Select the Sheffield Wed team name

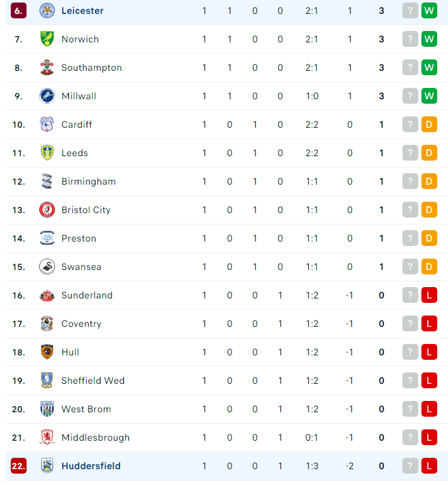pyautogui.click(x=93, y=381)
